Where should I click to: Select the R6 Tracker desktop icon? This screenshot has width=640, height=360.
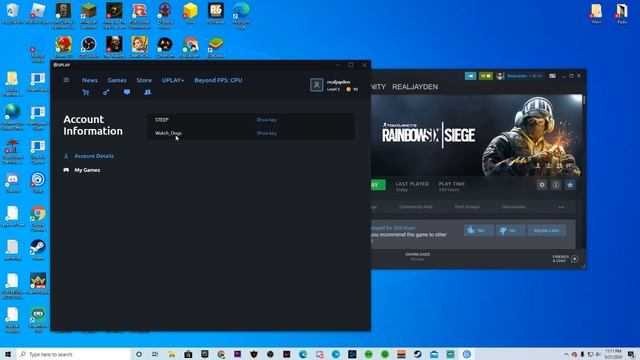coord(216,13)
